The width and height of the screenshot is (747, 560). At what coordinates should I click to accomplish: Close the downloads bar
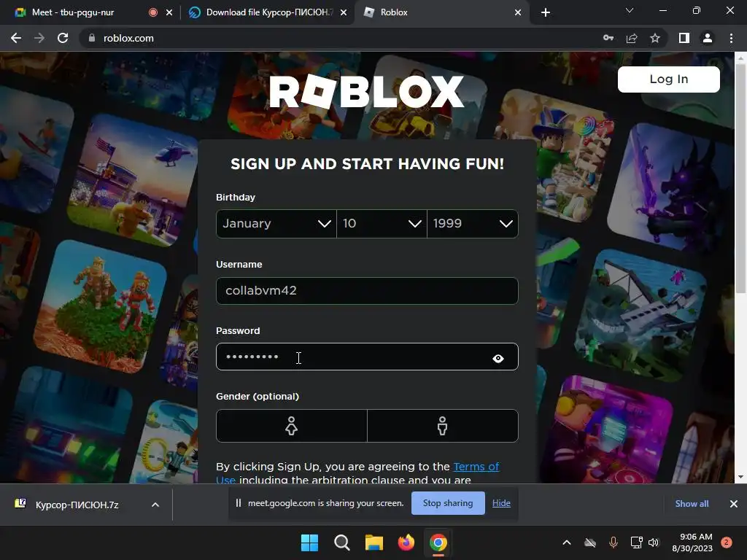(x=734, y=504)
